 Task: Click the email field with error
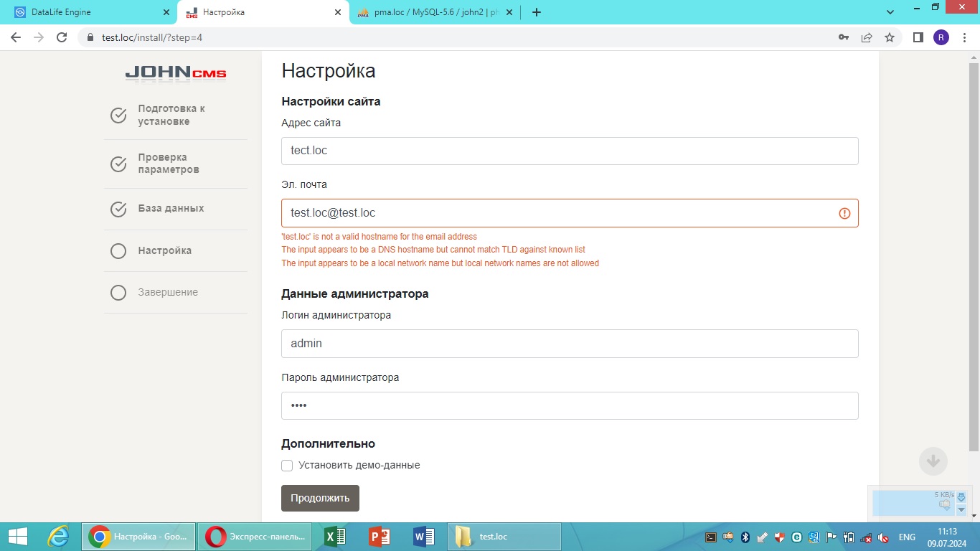[x=560, y=213]
